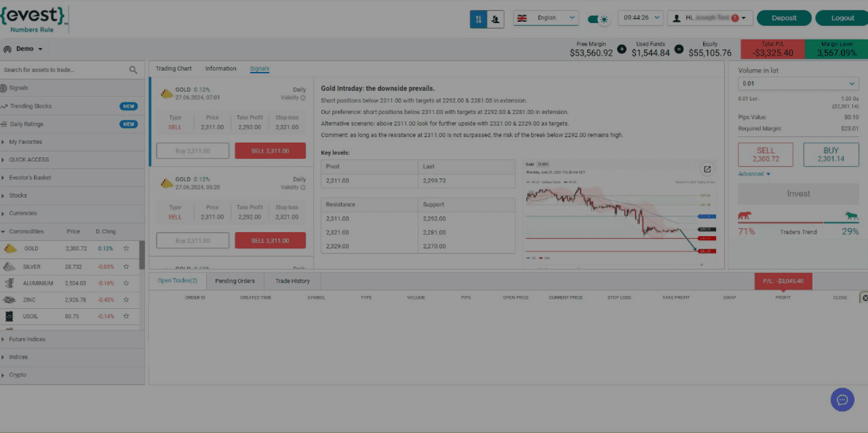Image resolution: width=868 pixels, height=433 pixels.
Task: Click the Deposit button
Action: tap(784, 18)
